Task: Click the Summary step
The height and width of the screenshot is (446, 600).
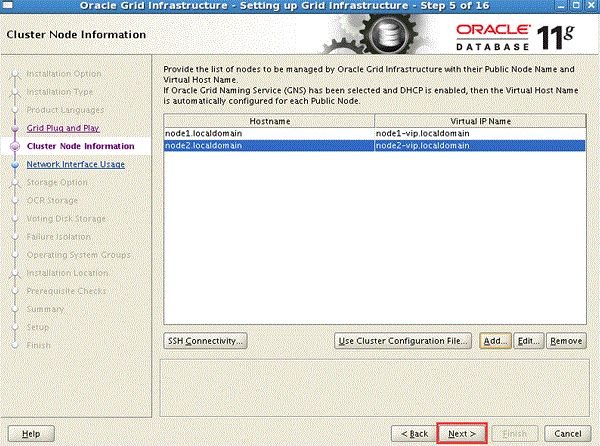Action: [45, 309]
